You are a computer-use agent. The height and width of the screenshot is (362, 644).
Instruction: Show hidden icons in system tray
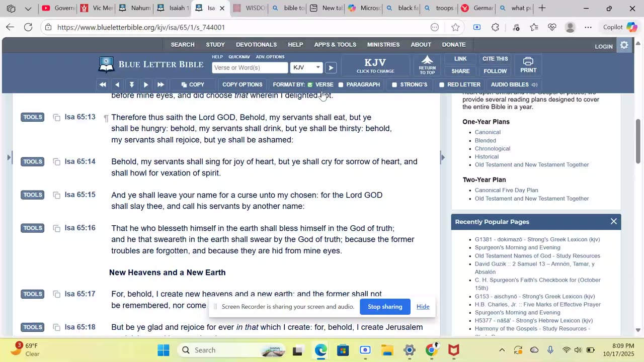[502, 350]
